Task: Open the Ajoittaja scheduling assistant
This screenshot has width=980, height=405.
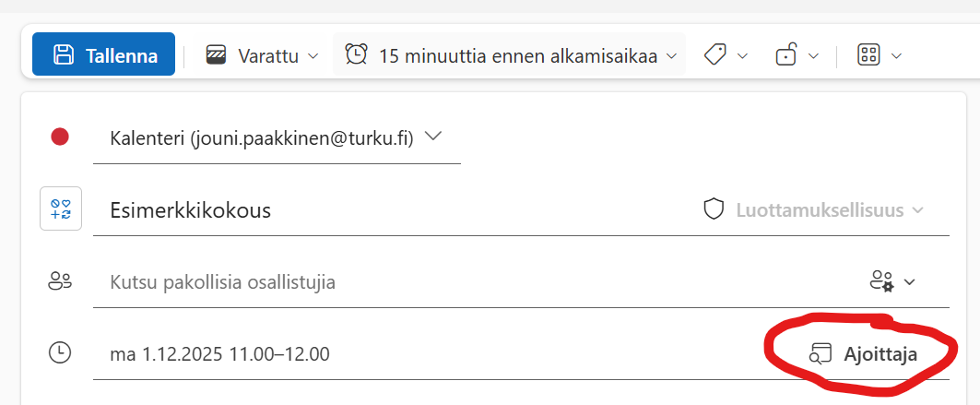Action: pyautogui.click(x=864, y=353)
